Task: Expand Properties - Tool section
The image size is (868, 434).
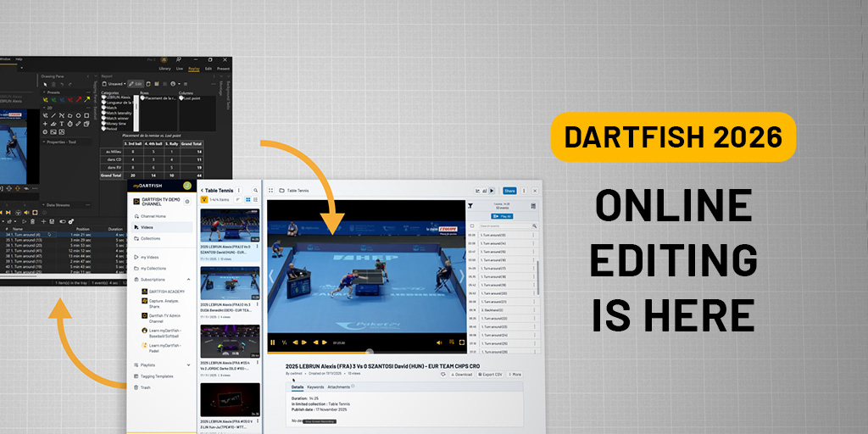Action: [45, 142]
